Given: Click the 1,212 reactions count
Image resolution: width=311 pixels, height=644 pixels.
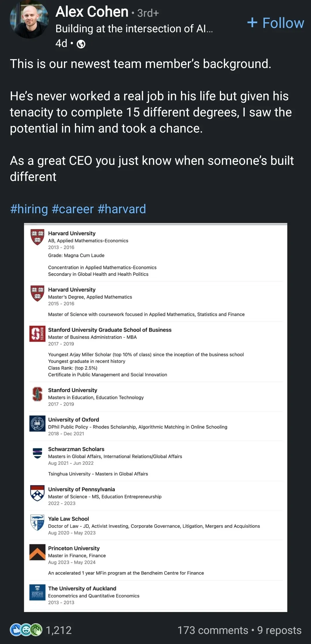Looking at the screenshot, I should [x=59, y=630].
